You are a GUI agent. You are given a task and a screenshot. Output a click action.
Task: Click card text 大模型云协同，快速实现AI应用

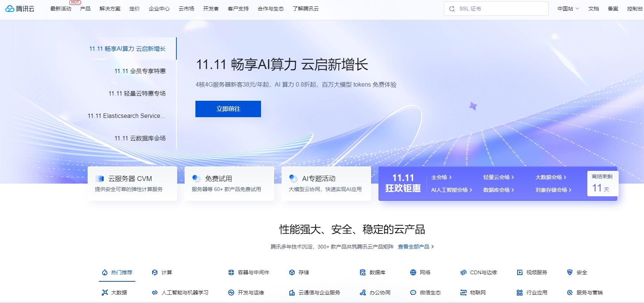click(x=325, y=189)
